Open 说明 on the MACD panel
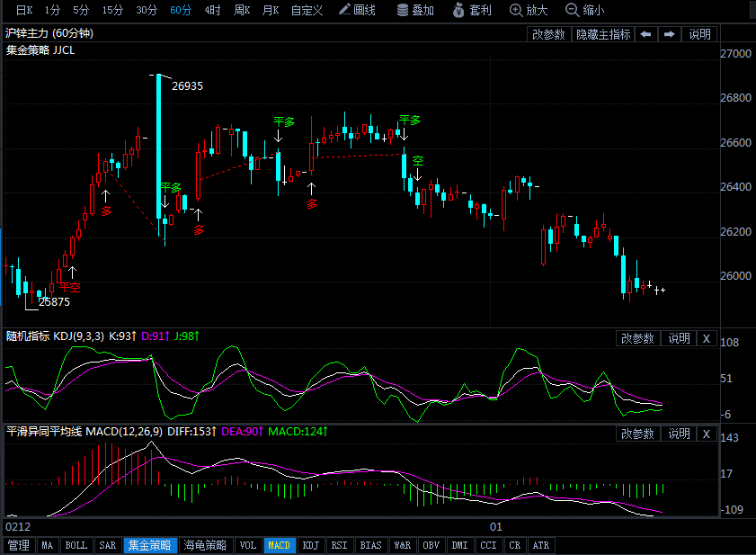This screenshot has width=756, height=555. tap(677, 434)
